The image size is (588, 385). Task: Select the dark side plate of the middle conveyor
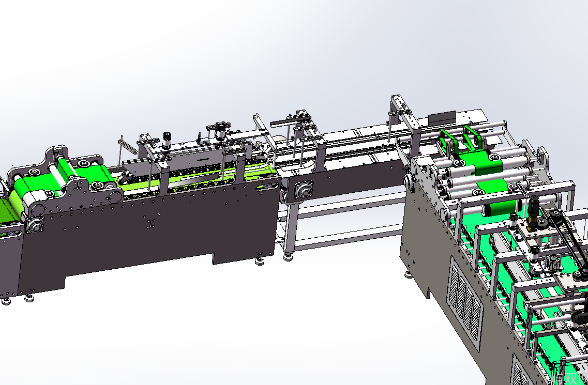point(347,181)
